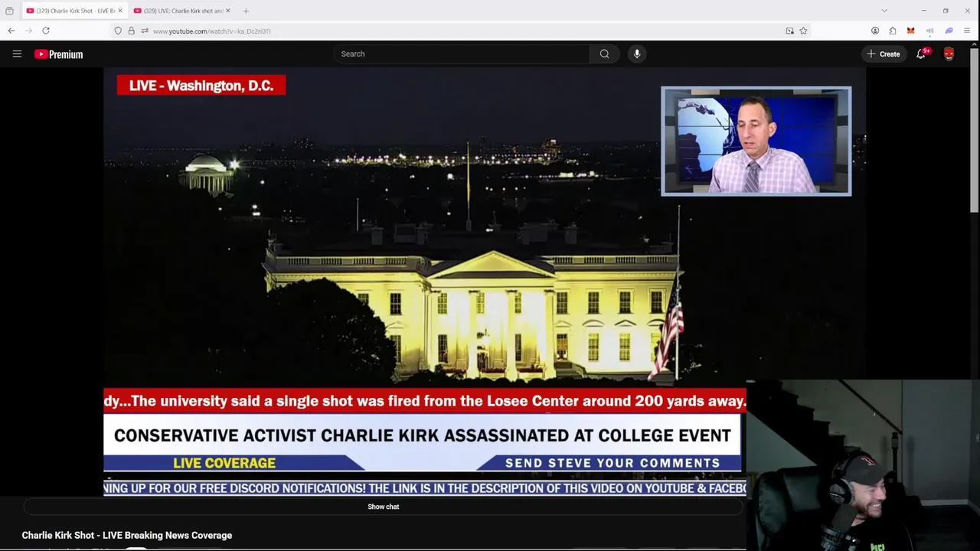Click the site security padlock icon
This screenshot has height=551, width=980.
tap(131, 31)
